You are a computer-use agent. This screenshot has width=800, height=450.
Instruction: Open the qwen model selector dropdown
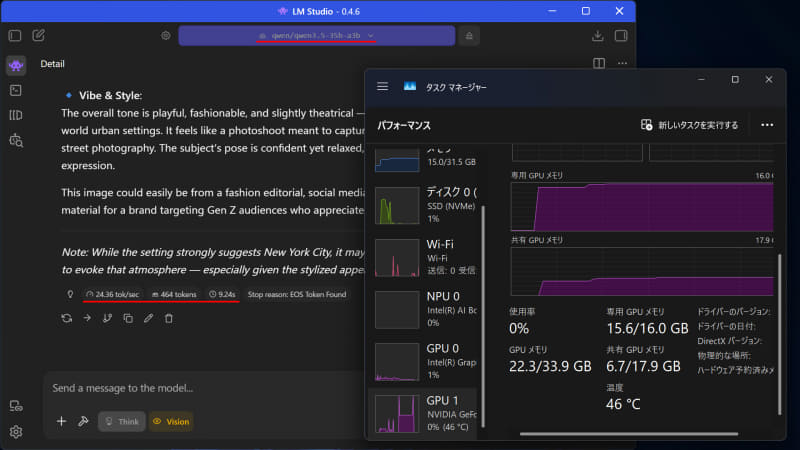[316, 36]
